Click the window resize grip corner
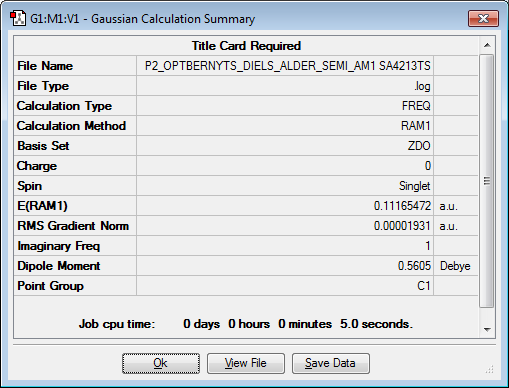 coord(489,369)
